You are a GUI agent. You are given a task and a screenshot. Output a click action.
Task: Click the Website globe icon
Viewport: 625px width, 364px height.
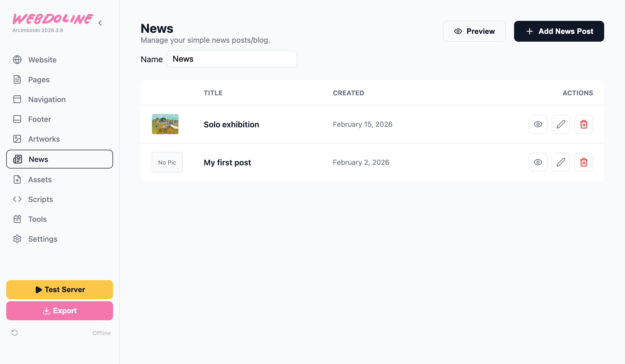point(17,60)
